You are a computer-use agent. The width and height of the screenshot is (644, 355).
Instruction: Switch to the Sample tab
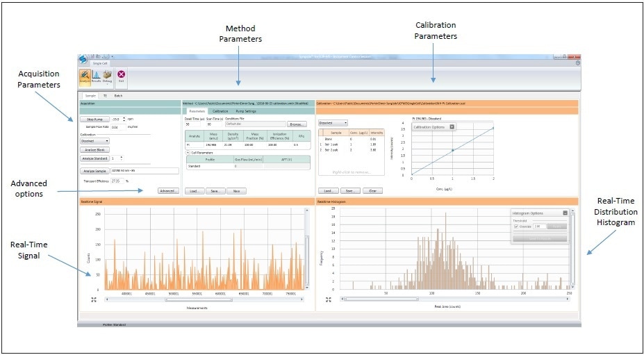(x=90, y=95)
